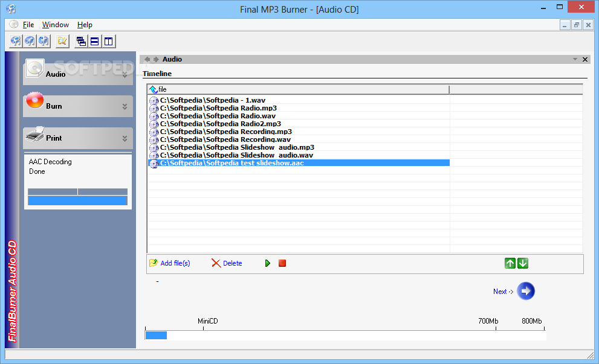Image resolution: width=599 pixels, height=364 pixels.
Task: Click the disc capacity usage bar
Action: 345,336
